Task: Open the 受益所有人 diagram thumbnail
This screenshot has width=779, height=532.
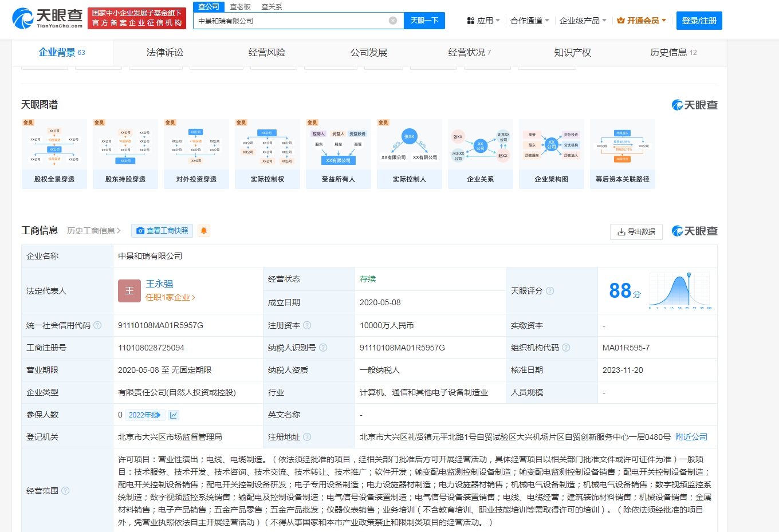Action: coord(339,154)
